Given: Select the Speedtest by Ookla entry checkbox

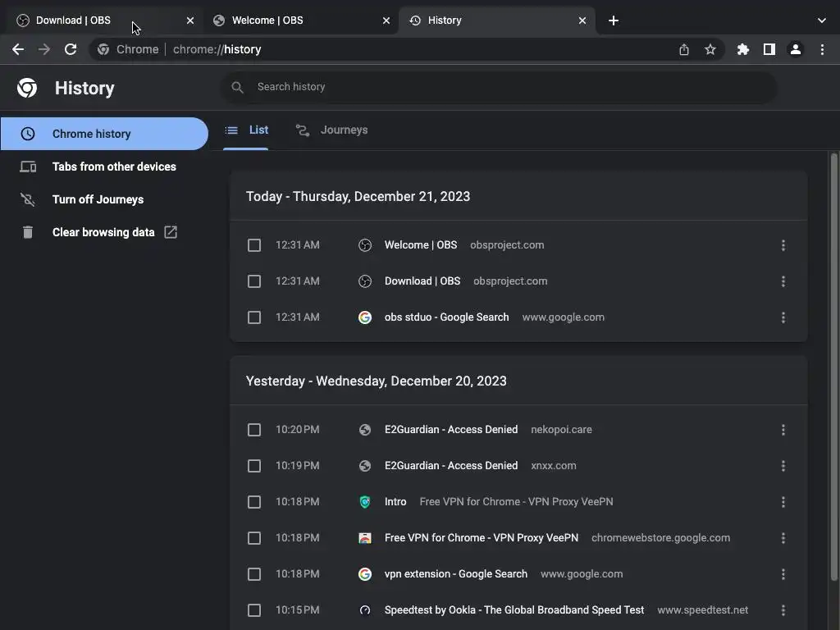Looking at the screenshot, I should (x=254, y=610).
